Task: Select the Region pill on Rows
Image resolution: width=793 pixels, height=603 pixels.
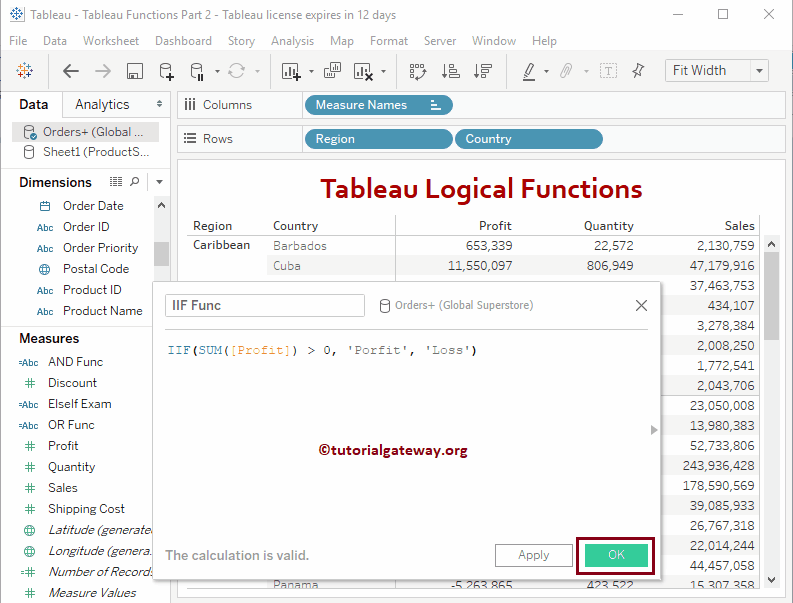Action: [x=378, y=139]
